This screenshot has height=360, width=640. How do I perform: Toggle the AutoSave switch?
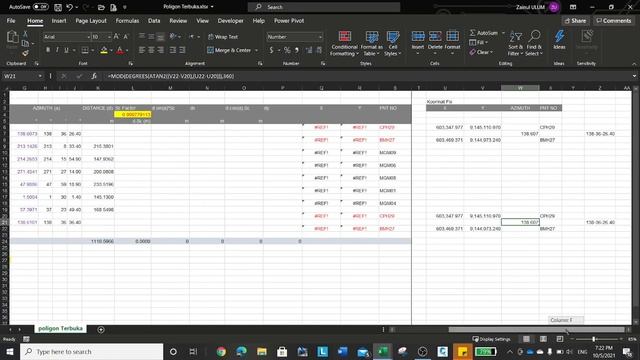(40, 7)
